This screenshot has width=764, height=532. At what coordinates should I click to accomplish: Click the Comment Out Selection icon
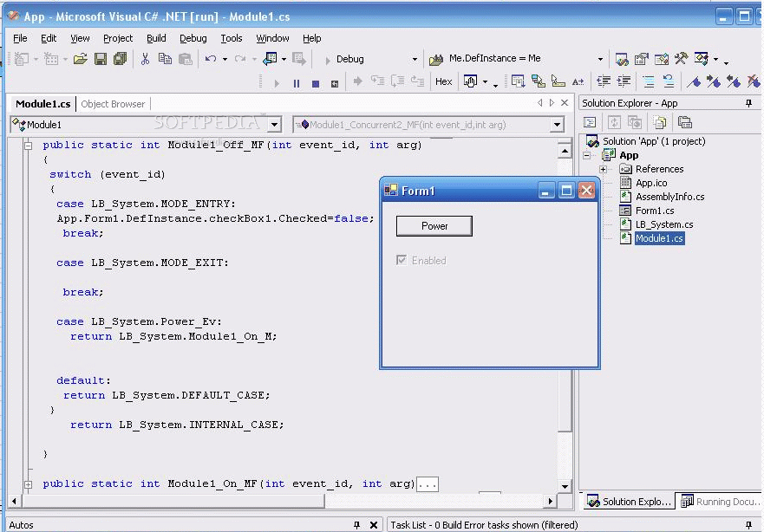tap(649, 81)
